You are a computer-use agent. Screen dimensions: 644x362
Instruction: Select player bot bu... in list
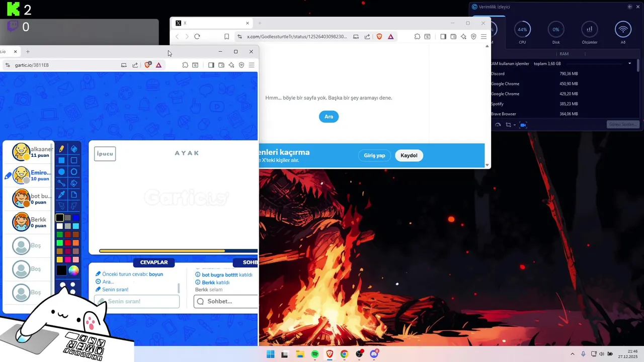pyautogui.click(x=28, y=199)
